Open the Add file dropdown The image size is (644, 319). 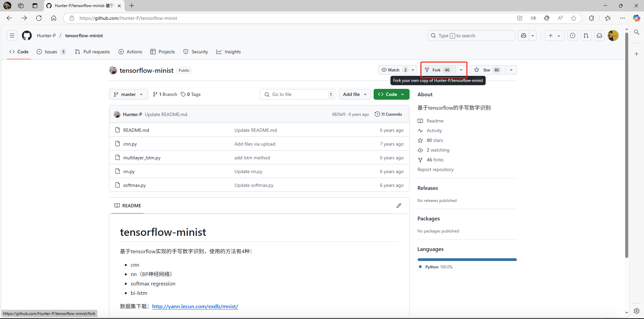355,94
